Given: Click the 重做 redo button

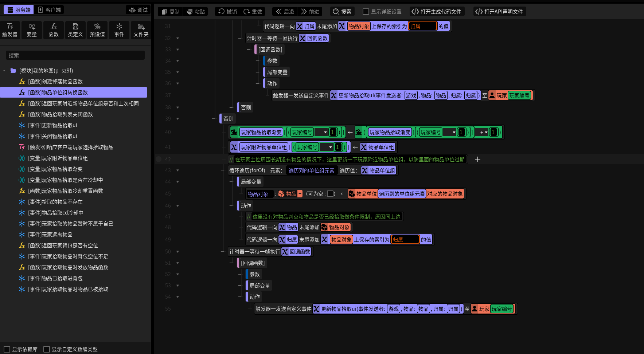Looking at the screenshot, I should [253, 12].
